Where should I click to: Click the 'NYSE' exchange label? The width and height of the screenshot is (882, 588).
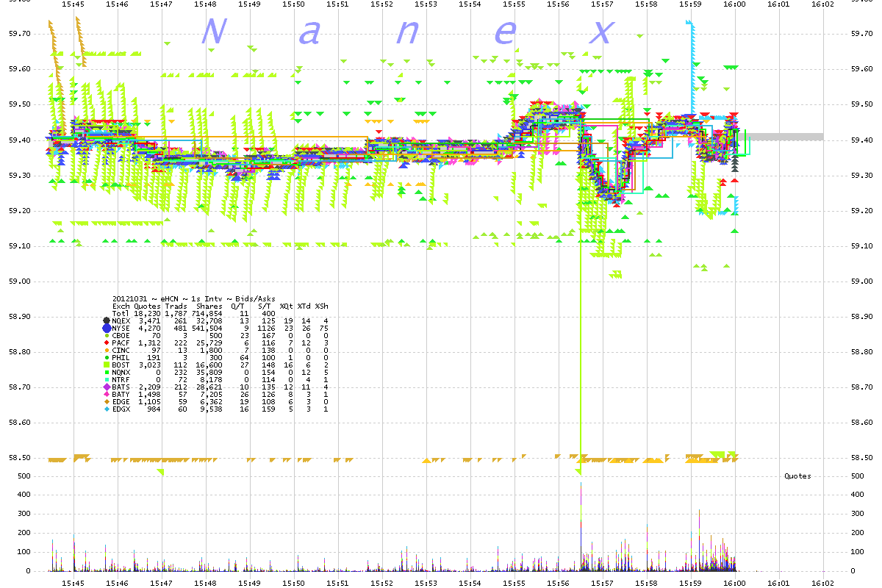click(x=121, y=328)
